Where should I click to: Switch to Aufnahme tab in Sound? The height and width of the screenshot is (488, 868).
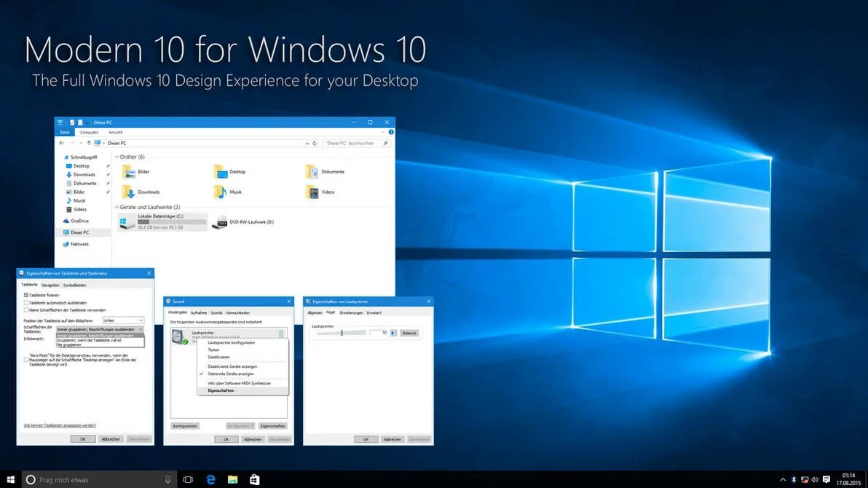point(199,313)
